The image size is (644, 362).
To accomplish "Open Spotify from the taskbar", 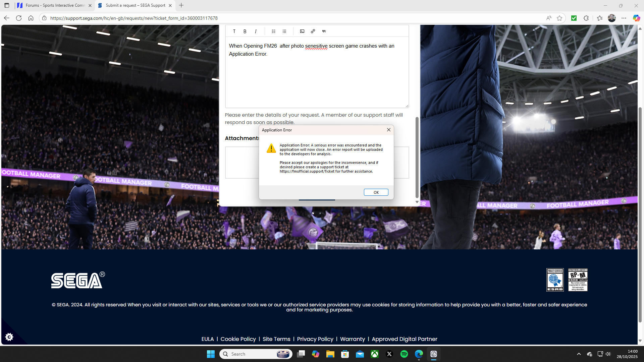I will (x=404, y=354).
